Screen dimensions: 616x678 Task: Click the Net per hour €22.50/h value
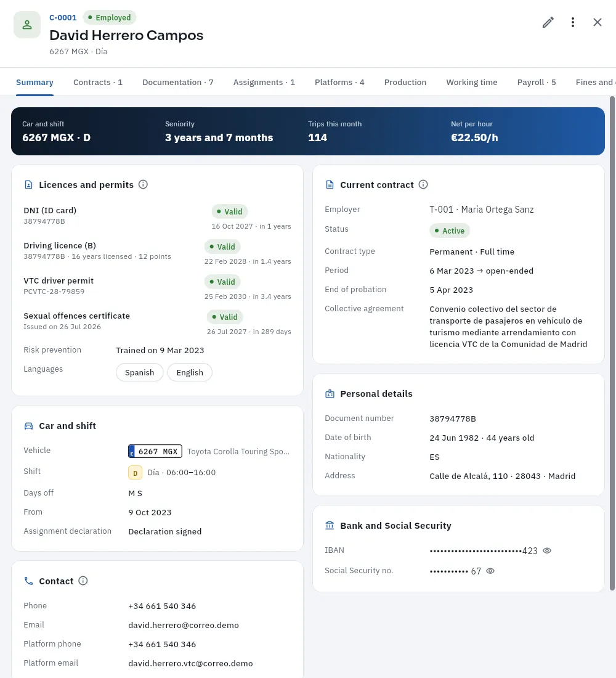tap(475, 138)
